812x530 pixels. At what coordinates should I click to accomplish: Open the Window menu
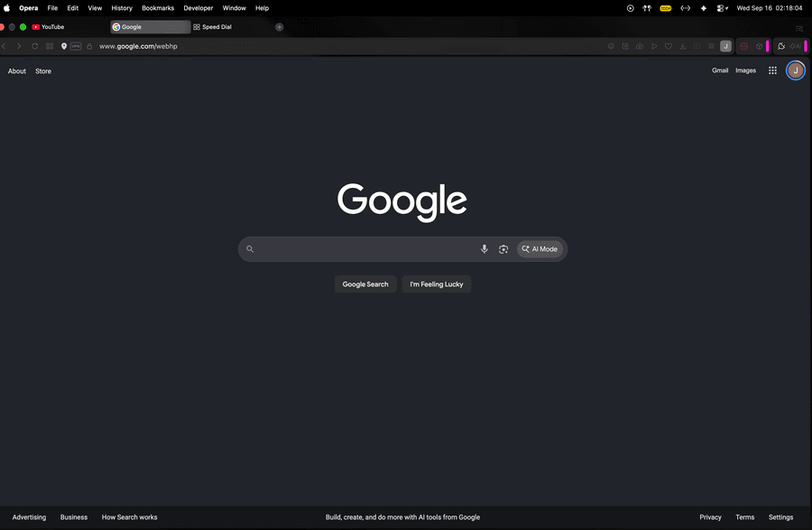[x=234, y=8]
